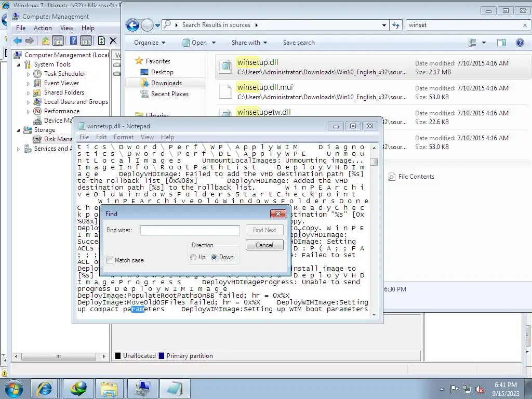Viewport: 532px width, 399px height.
Task: Expand the Performance node
Action: pyautogui.click(x=28, y=111)
